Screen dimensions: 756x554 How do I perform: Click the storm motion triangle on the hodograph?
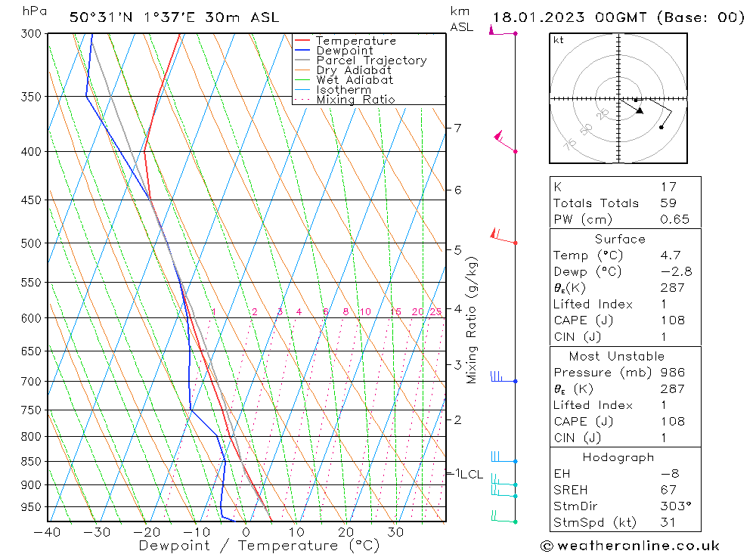640,110
